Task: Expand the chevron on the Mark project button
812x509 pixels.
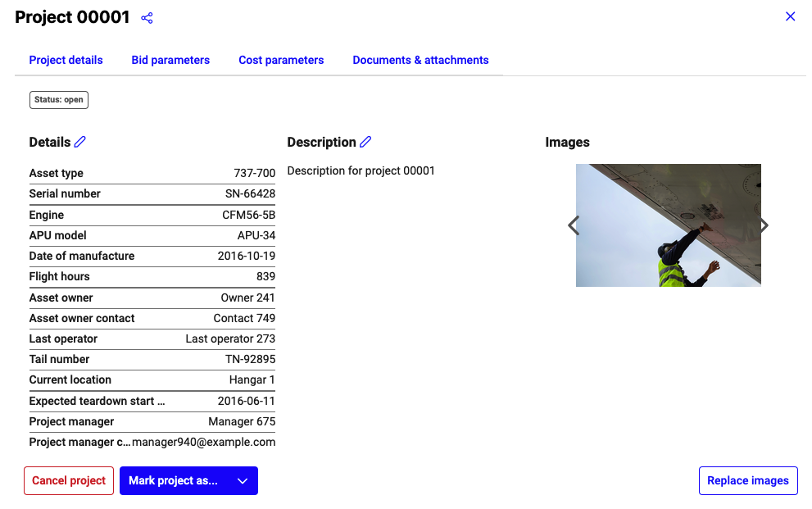Action: [x=243, y=481]
